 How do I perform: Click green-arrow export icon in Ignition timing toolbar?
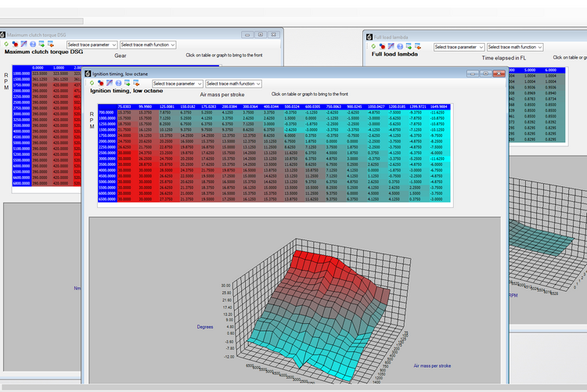coord(128,83)
